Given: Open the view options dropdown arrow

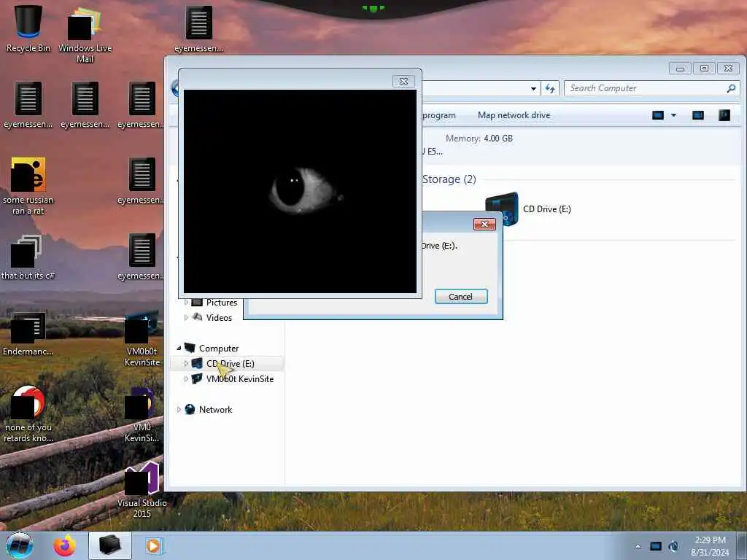Looking at the screenshot, I should coord(673,115).
